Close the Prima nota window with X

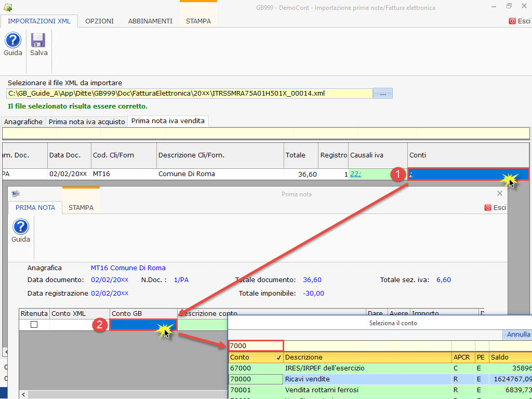click(500, 193)
